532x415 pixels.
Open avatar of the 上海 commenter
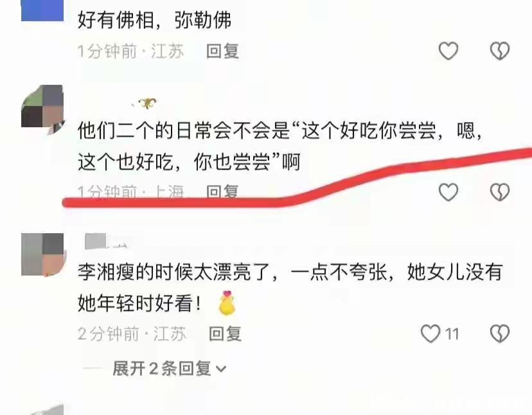[42, 109]
